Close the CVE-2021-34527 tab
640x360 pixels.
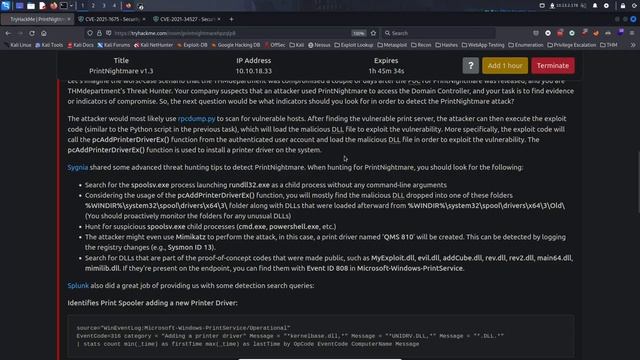219,19
